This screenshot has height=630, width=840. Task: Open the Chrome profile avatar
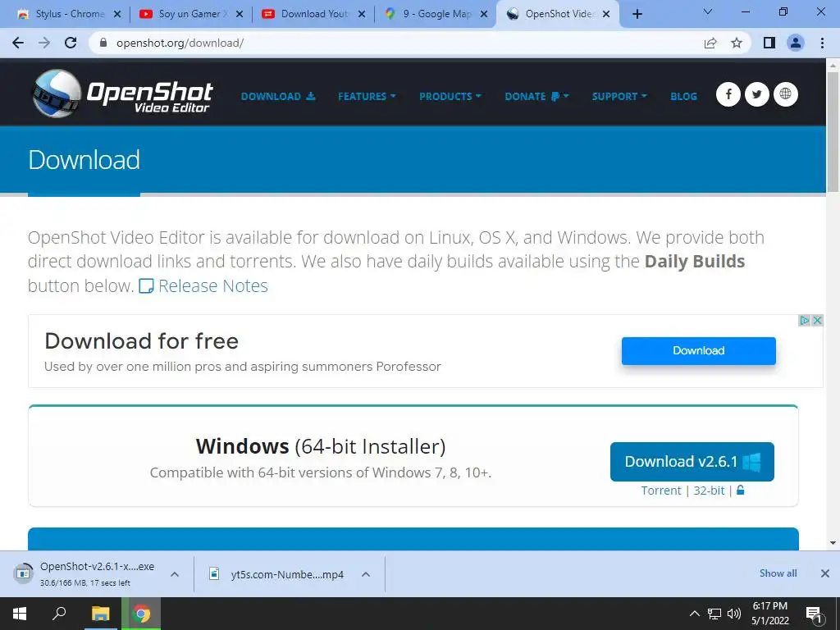(796, 43)
